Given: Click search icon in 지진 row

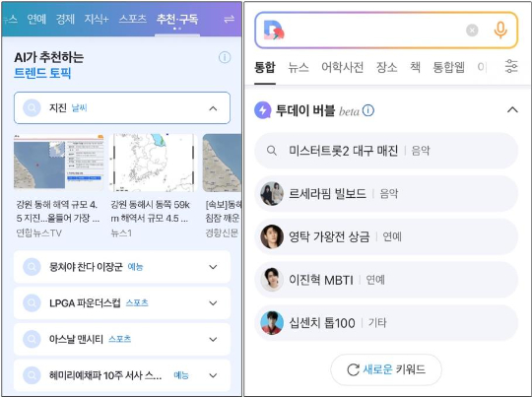Looking at the screenshot, I should [32, 108].
